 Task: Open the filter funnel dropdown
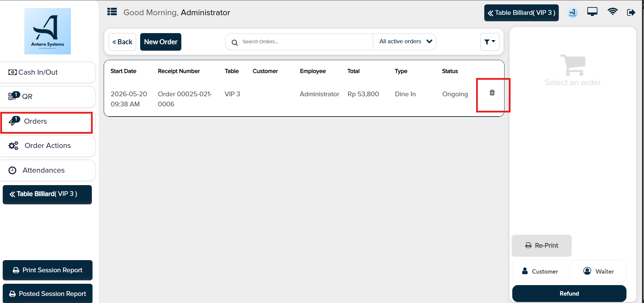coord(490,42)
